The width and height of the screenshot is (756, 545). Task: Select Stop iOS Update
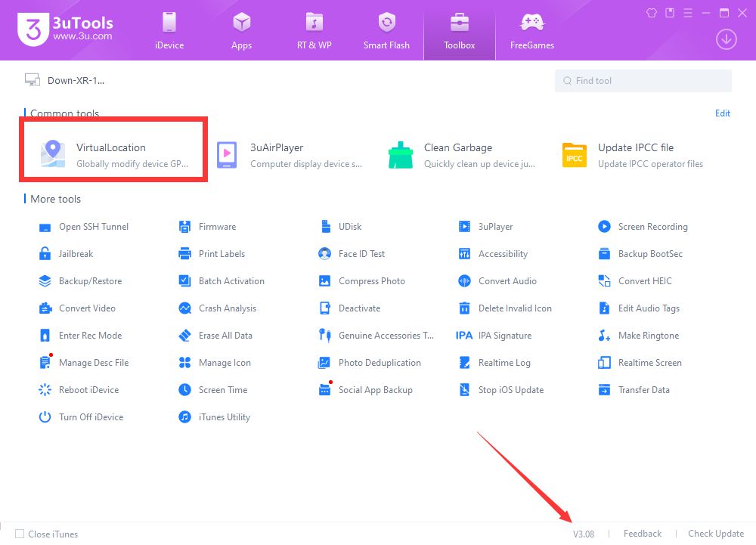coord(501,390)
